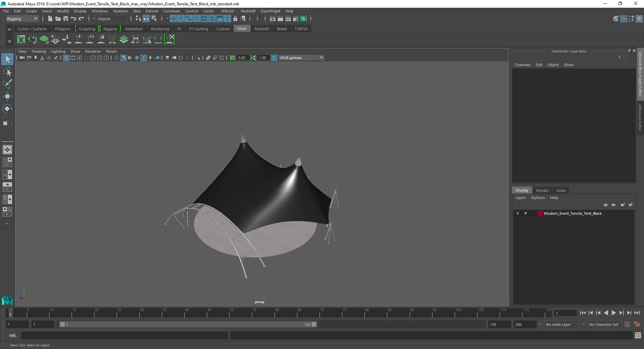Play the animation forward

[613, 313]
